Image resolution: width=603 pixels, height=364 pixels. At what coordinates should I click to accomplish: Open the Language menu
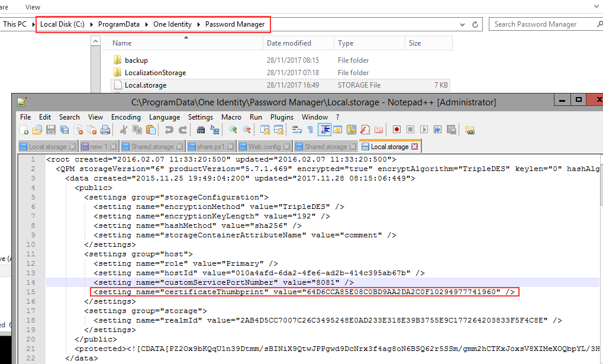164,117
